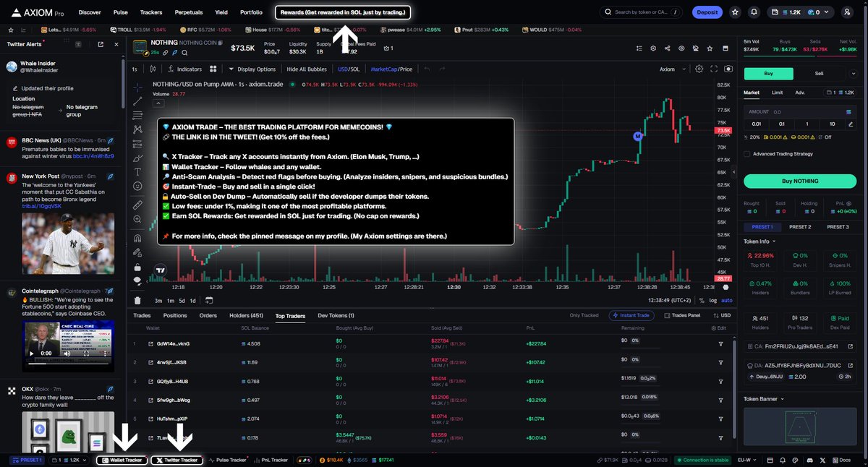Toggle the magnet snap mode
Viewport: 868px width, 467px height.
138,238
